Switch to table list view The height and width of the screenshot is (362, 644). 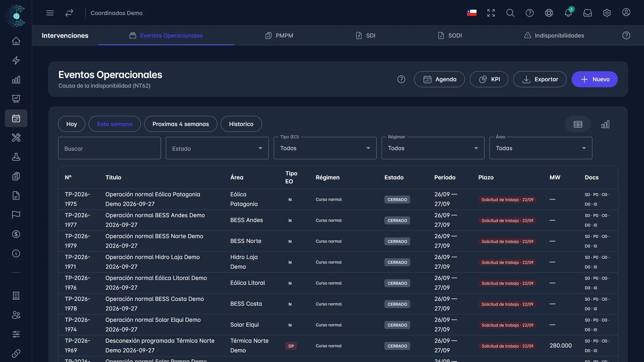coord(578,124)
